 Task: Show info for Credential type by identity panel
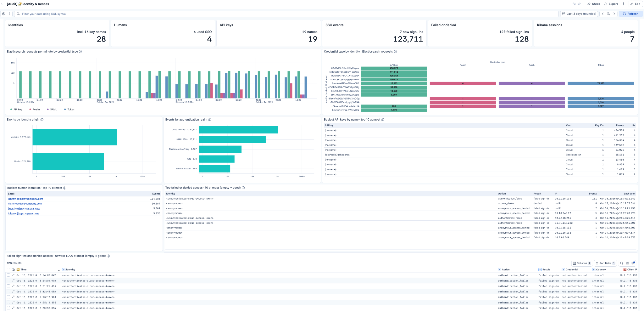pos(396,52)
